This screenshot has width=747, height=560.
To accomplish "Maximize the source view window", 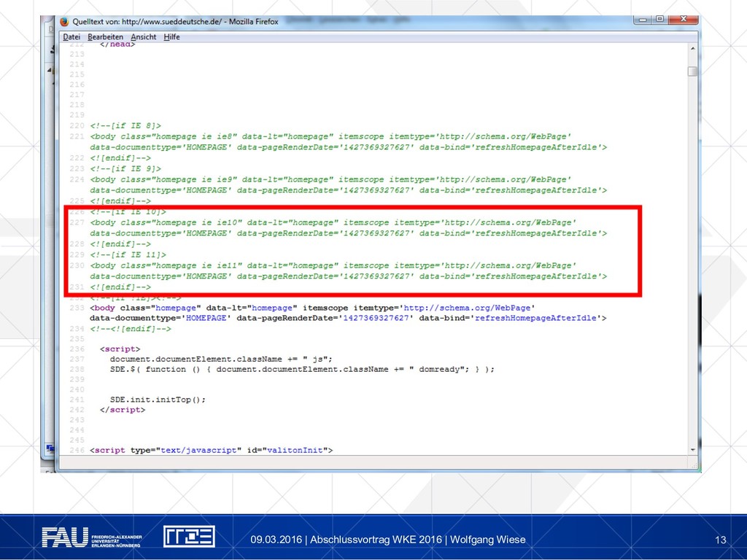I will pos(659,20).
